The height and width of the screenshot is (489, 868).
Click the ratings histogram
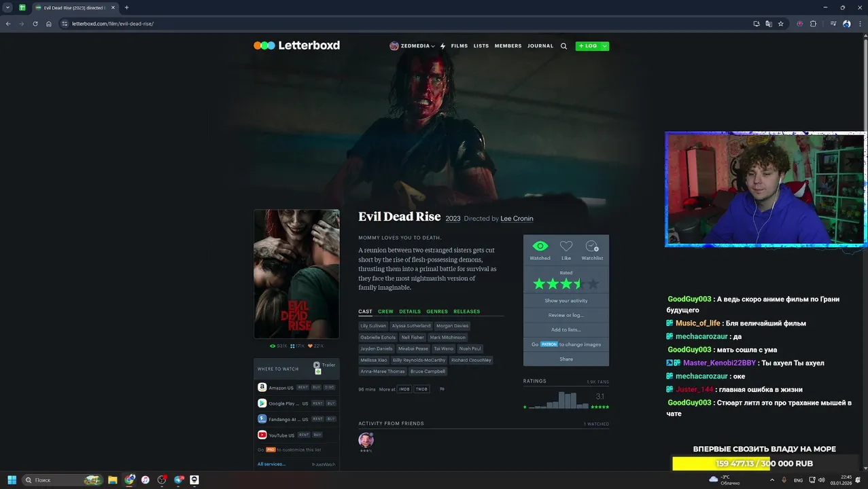point(559,400)
